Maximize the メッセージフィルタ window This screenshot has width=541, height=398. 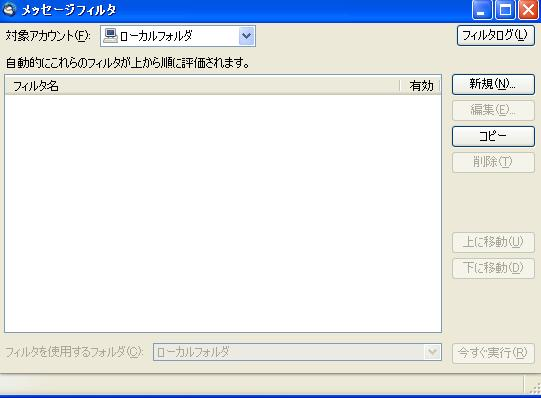(x=505, y=10)
